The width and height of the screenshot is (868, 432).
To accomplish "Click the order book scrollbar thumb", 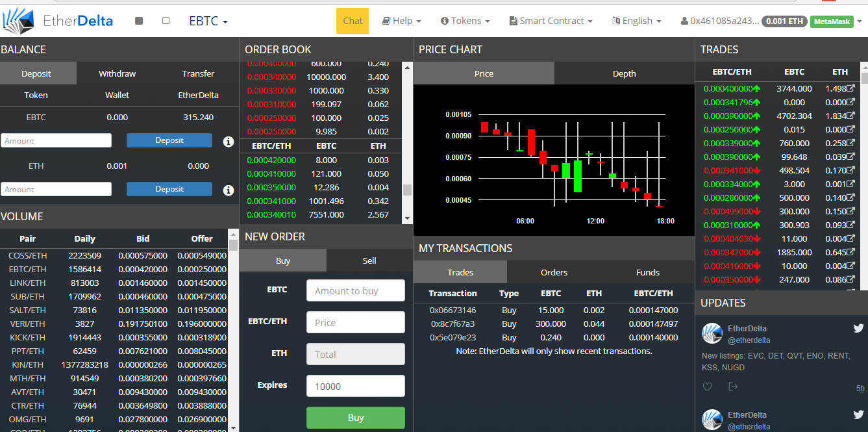I will click(407, 190).
